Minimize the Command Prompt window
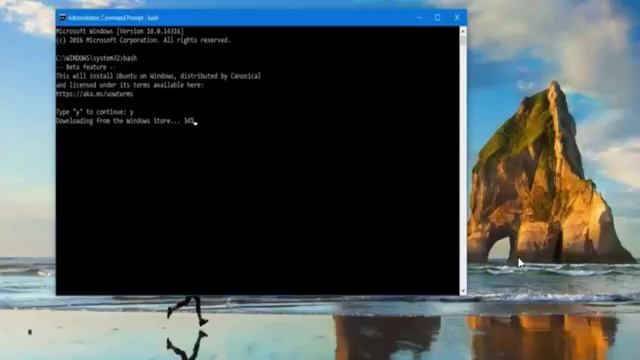This screenshot has width=640, height=360. pos(419,18)
